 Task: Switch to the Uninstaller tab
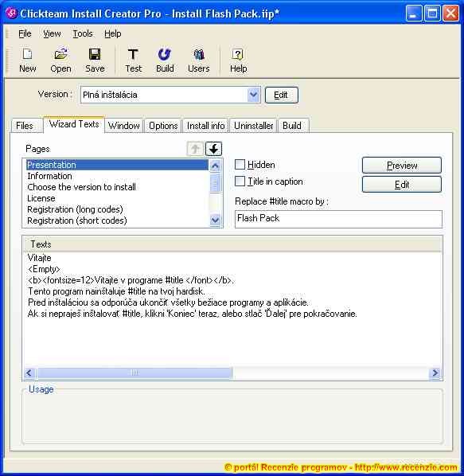coord(253,126)
